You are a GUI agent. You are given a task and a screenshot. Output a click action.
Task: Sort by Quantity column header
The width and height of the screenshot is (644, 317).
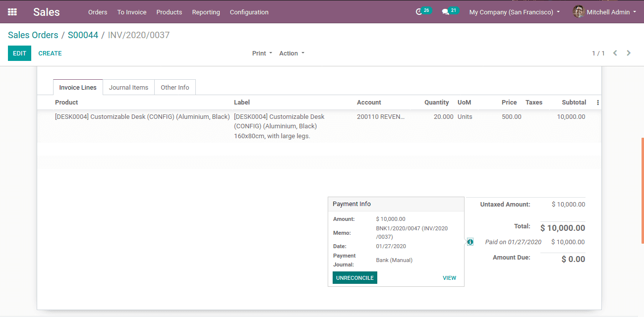pyautogui.click(x=436, y=103)
